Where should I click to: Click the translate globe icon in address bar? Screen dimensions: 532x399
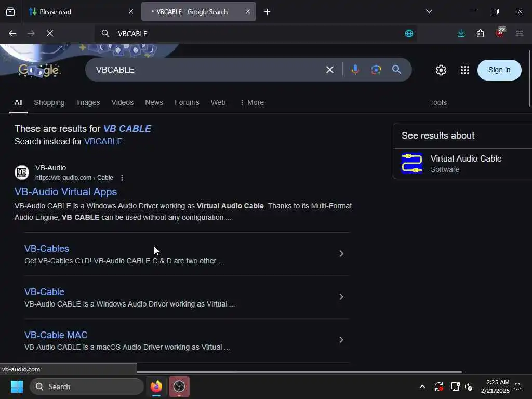pos(409,33)
